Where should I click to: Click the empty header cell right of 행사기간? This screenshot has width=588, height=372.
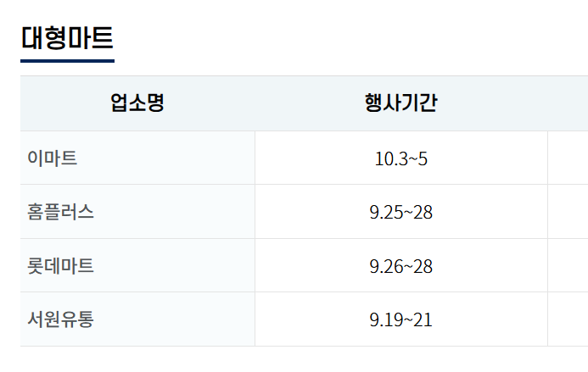(x=568, y=103)
